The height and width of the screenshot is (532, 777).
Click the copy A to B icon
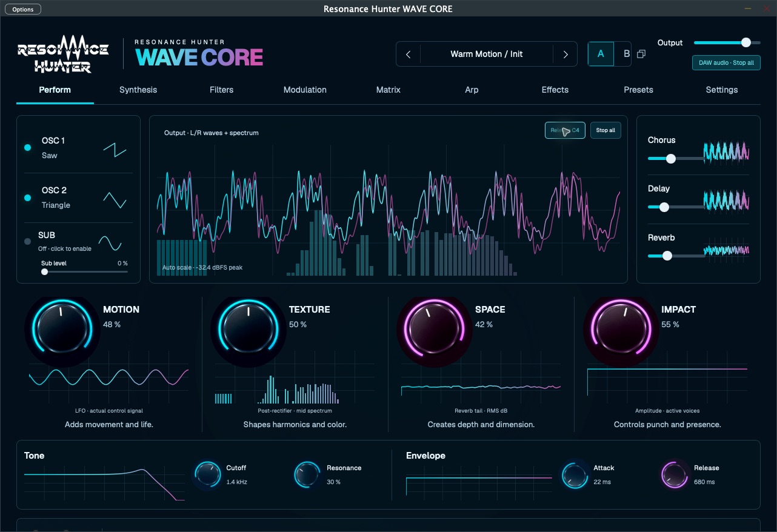pos(641,54)
